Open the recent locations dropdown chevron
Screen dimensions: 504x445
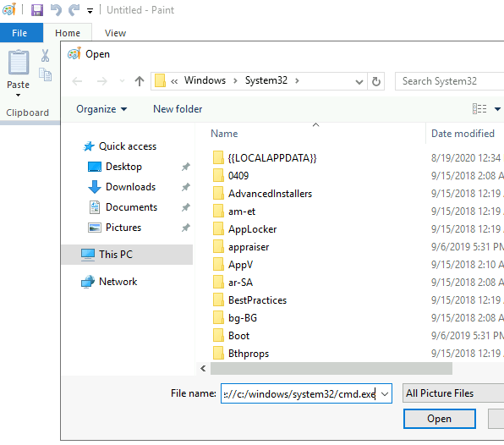click(x=122, y=81)
